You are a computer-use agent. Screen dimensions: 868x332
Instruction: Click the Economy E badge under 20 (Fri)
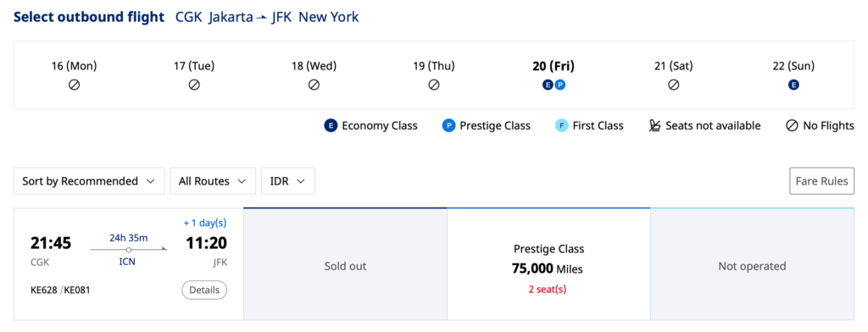[548, 86]
